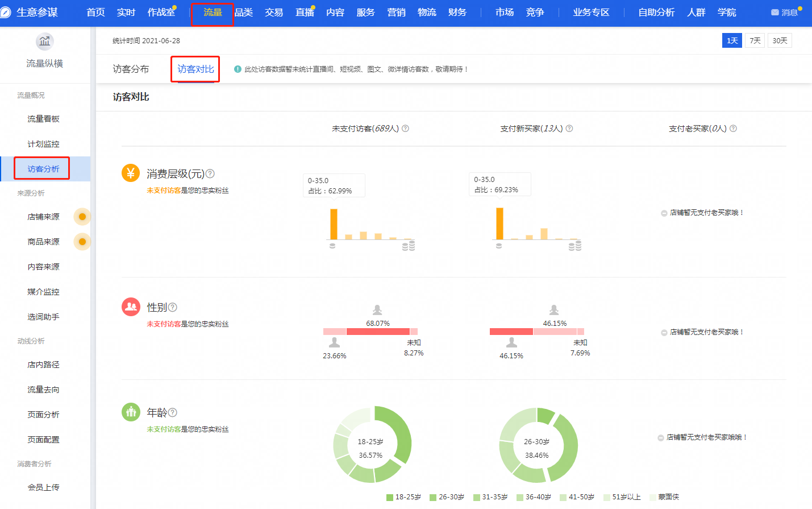Viewport: 812px width, 509px height.
Task: Click orange dot marker beside 商品来源
Action: coord(82,242)
